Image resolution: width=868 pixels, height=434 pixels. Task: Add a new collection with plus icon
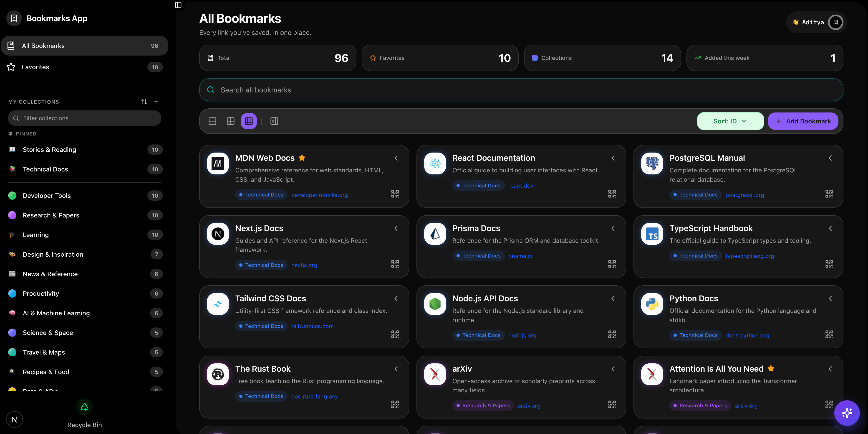tap(156, 102)
